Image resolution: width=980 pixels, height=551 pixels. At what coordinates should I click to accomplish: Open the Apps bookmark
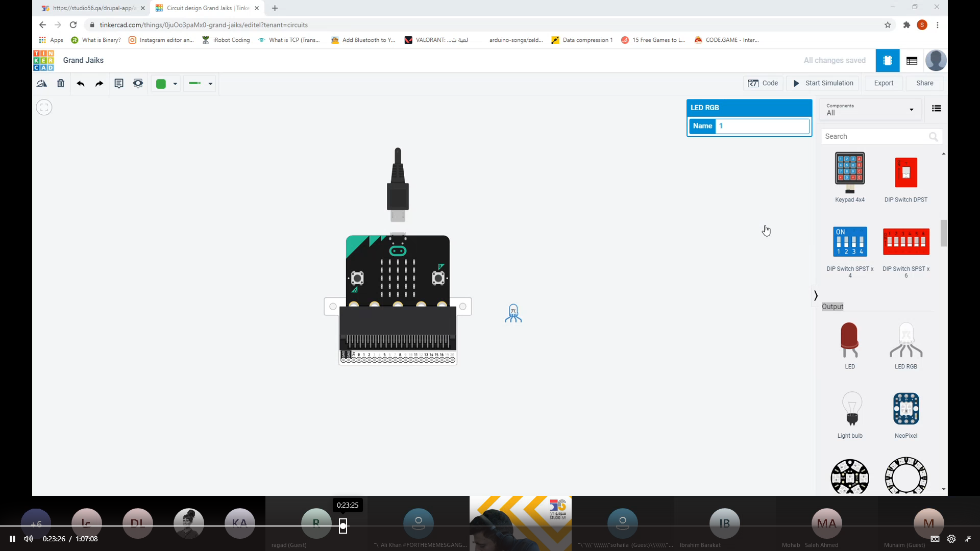51,40
